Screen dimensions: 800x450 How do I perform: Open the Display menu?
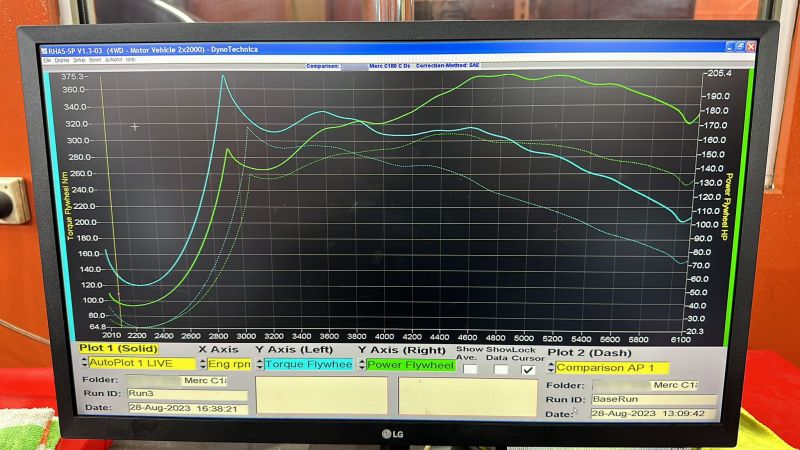[62, 60]
